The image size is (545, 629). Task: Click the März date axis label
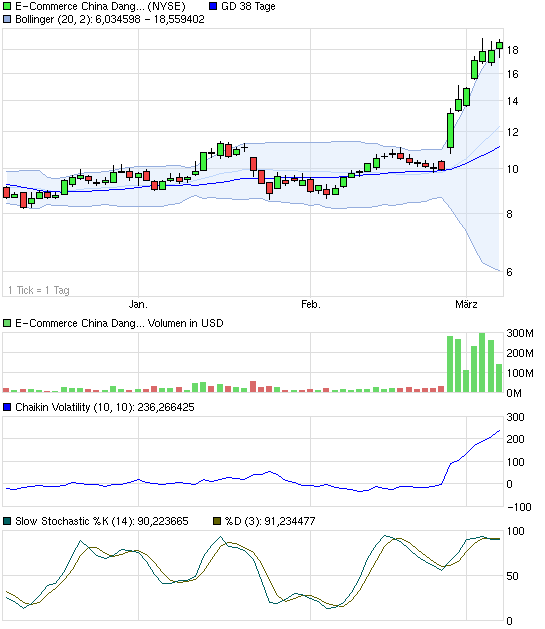[466, 304]
